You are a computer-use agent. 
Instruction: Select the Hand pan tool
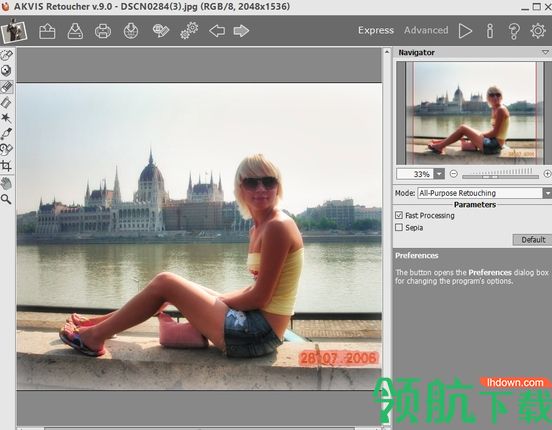(x=6, y=183)
